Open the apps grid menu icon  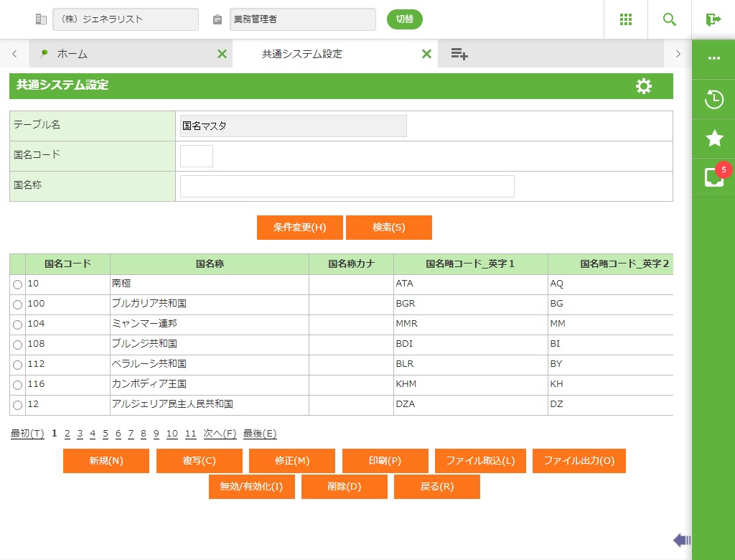[x=626, y=19]
